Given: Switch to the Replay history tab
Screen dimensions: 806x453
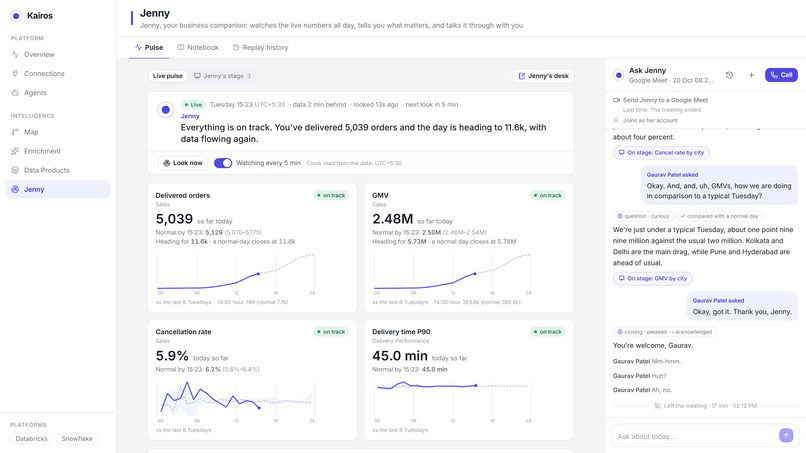Looking at the screenshot, I should click(x=261, y=47).
